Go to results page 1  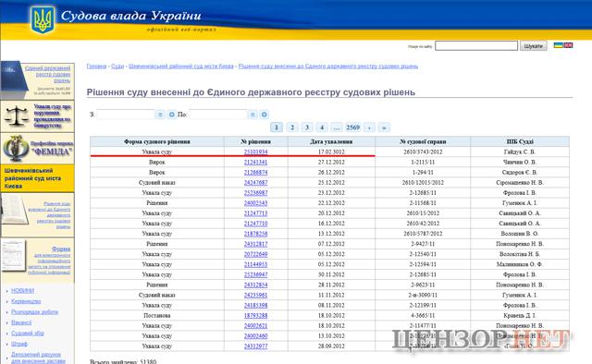tap(277, 127)
